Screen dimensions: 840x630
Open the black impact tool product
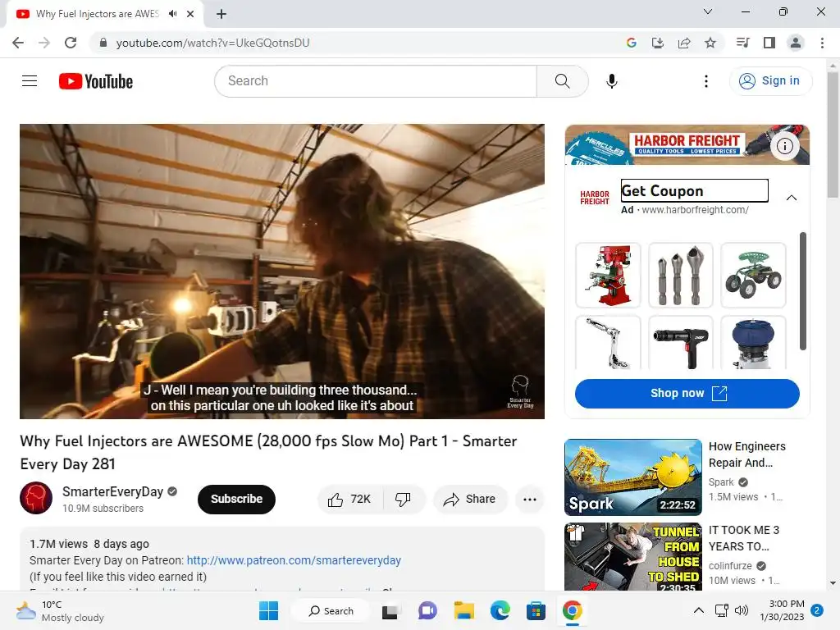[x=680, y=342]
